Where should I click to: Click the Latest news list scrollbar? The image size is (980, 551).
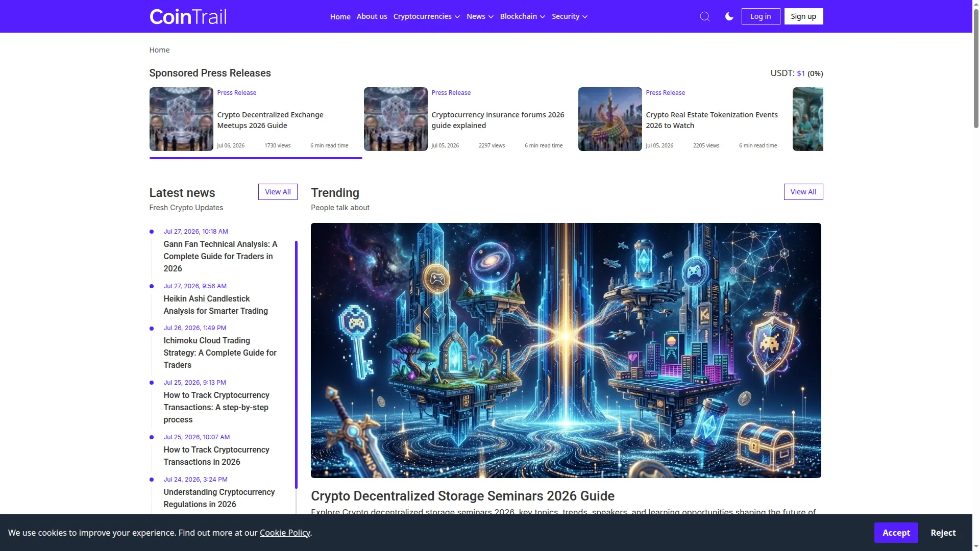(296, 365)
